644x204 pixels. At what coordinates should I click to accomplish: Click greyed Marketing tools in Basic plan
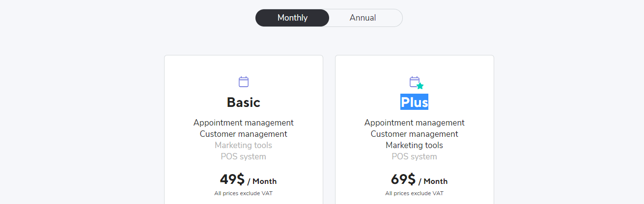(x=244, y=145)
